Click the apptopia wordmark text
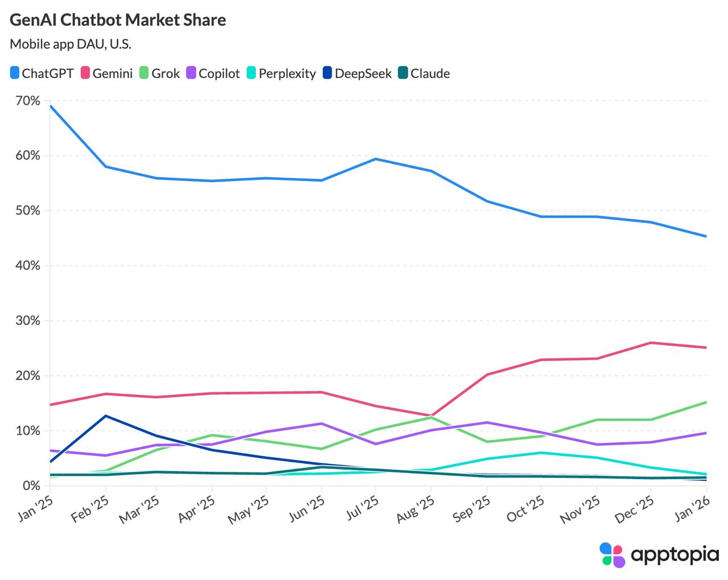Screen dimensions: 728x580 (675, 554)
